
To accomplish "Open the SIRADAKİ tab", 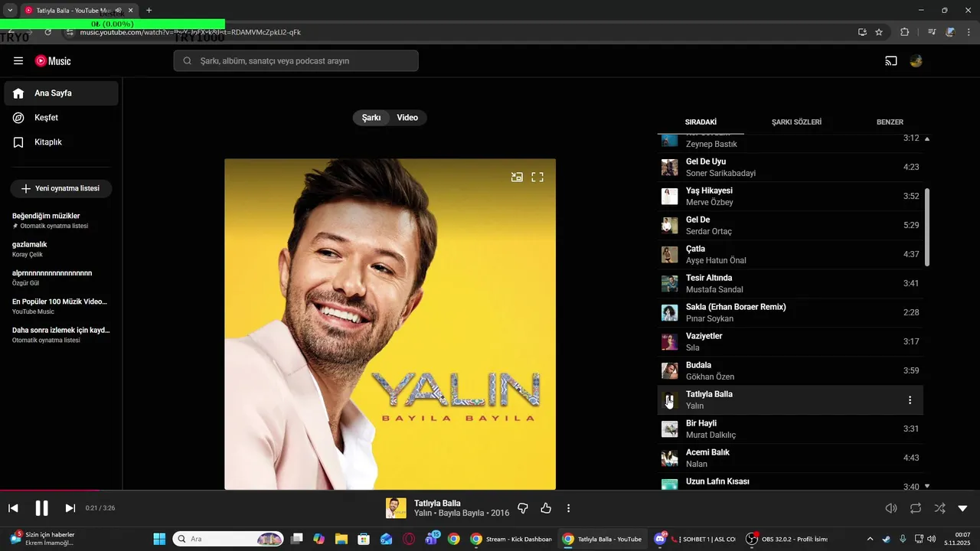I will click(701, 122).
